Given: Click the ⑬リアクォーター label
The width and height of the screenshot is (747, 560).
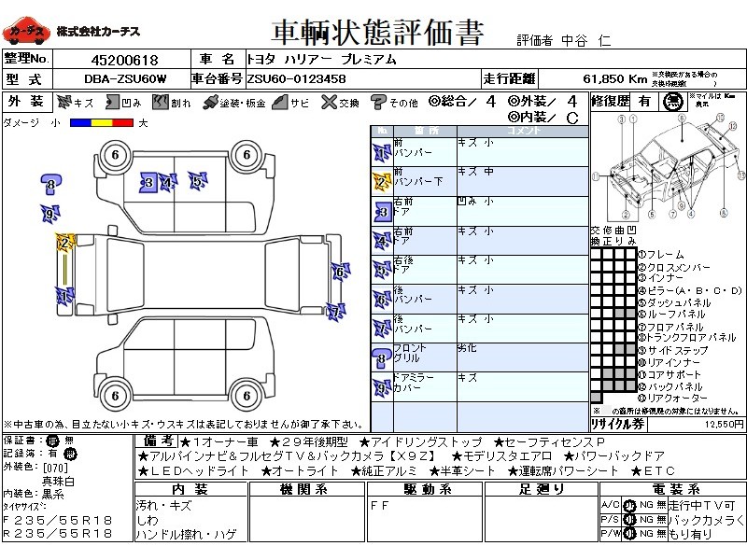Looking at the screenshot, I should tap(672, 398).
